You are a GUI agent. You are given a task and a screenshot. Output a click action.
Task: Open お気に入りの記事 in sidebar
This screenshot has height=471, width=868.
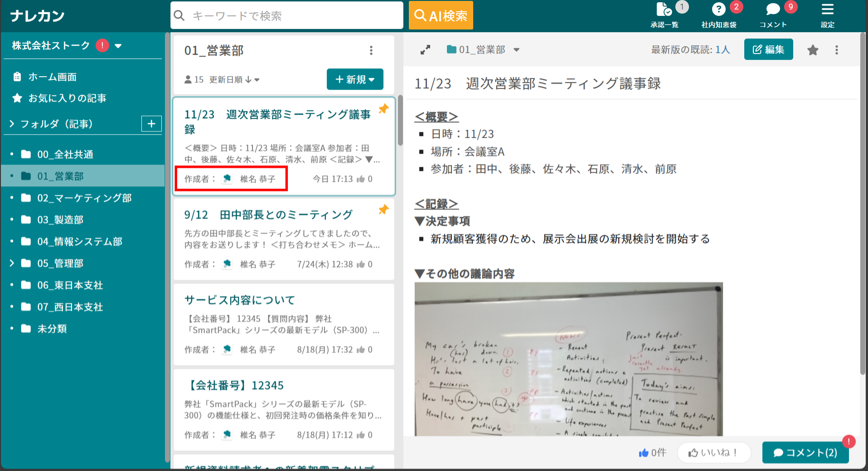pyautogui.click(x=67, y=98)
